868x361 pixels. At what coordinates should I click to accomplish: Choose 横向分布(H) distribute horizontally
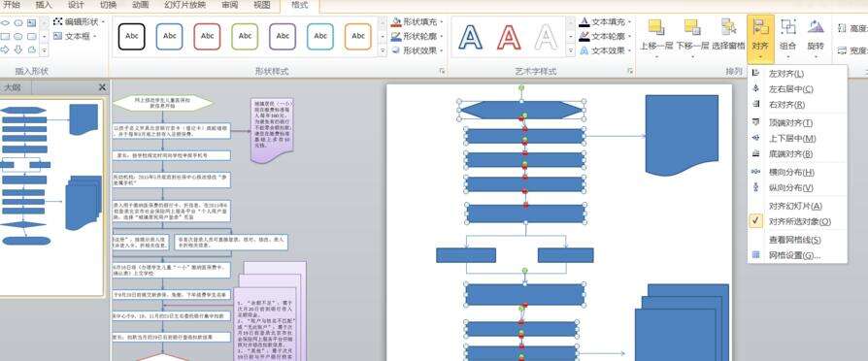[x=791, y=173]
